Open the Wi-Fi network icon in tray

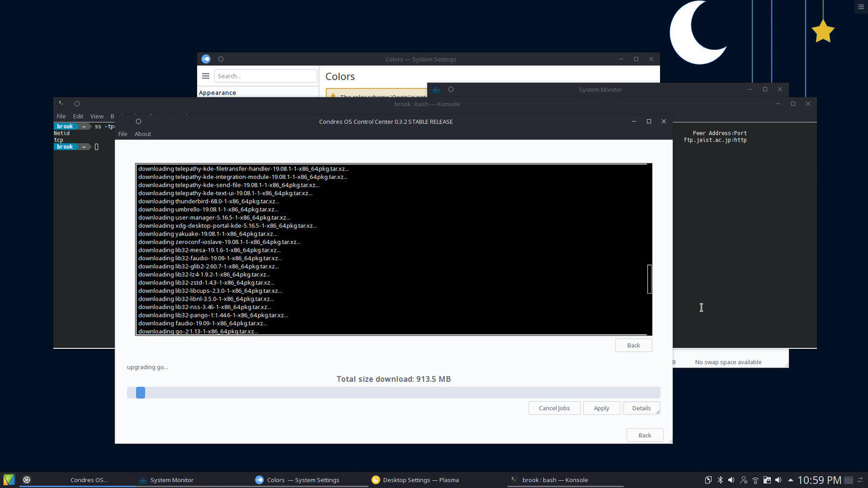tap(755, 480)
